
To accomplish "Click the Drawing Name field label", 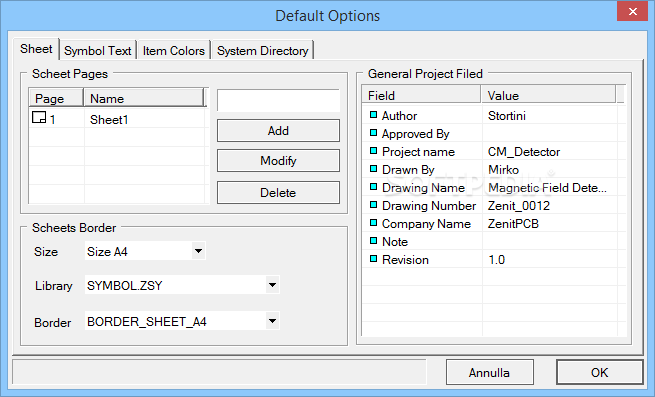I will coord(423,188).
